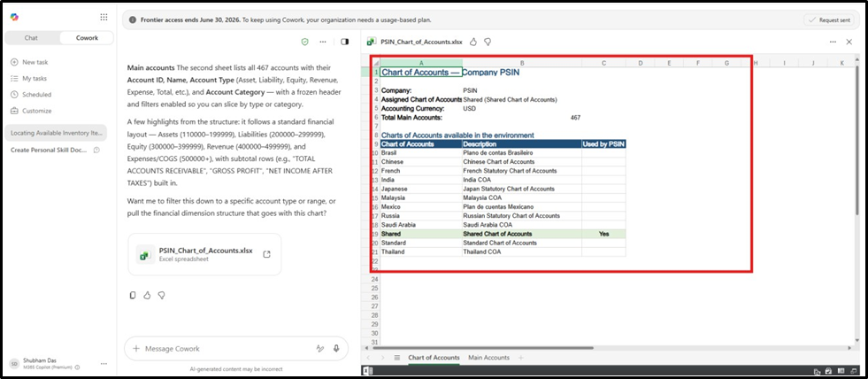Open the all sheets list icon
Viewport: 868px width, 379px height.
click(397, 358)
